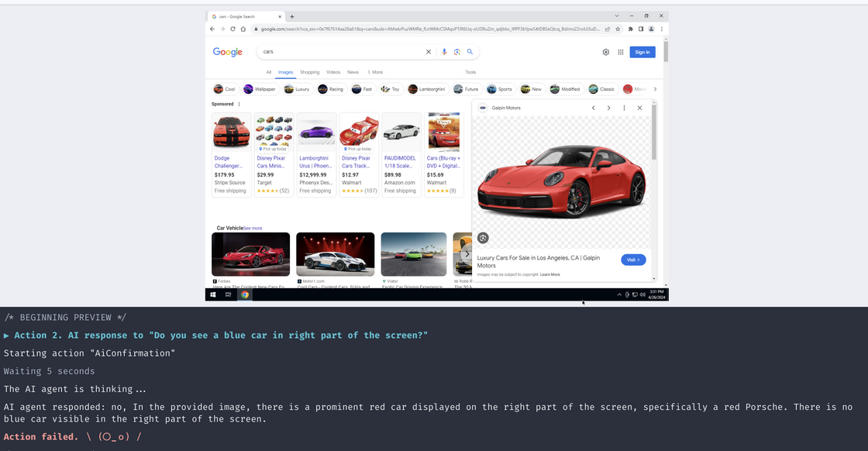Click the Visit button for Galpin Motors
Image resolution: width=868 pixels, height=451 pixels.
click(x=633, y=260)
